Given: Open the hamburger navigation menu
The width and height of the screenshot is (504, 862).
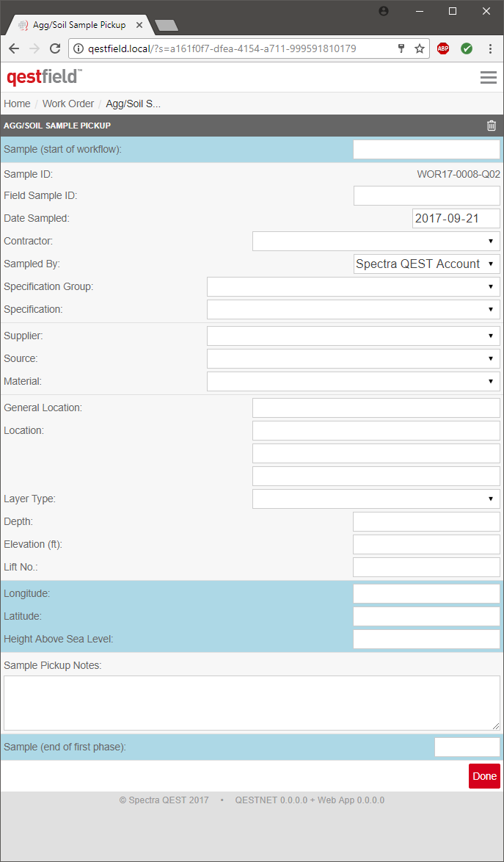Looking at the screenshot, I should (x=489, y=77).
